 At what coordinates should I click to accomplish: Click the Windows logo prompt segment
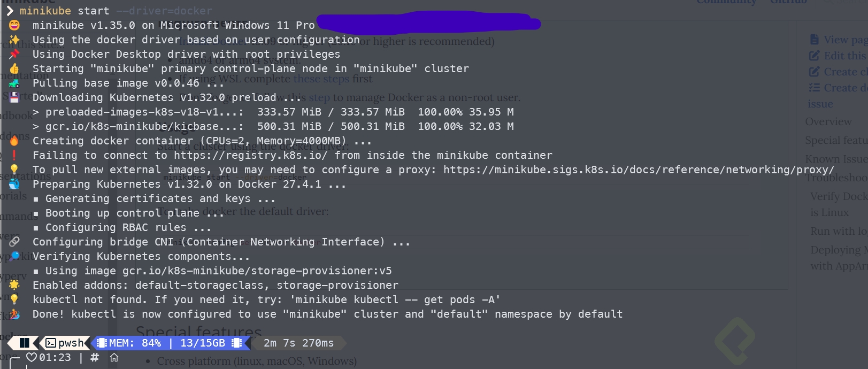click(25, 343)
